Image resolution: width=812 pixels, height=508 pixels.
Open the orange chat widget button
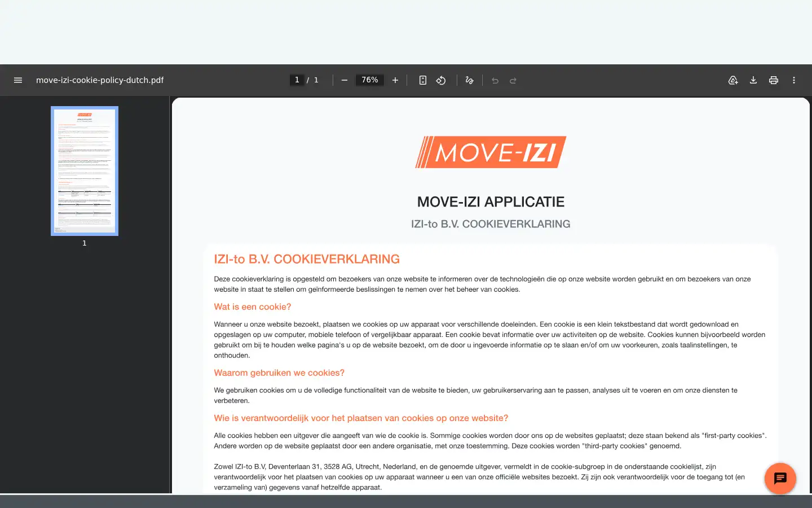(x=780, y=479)
